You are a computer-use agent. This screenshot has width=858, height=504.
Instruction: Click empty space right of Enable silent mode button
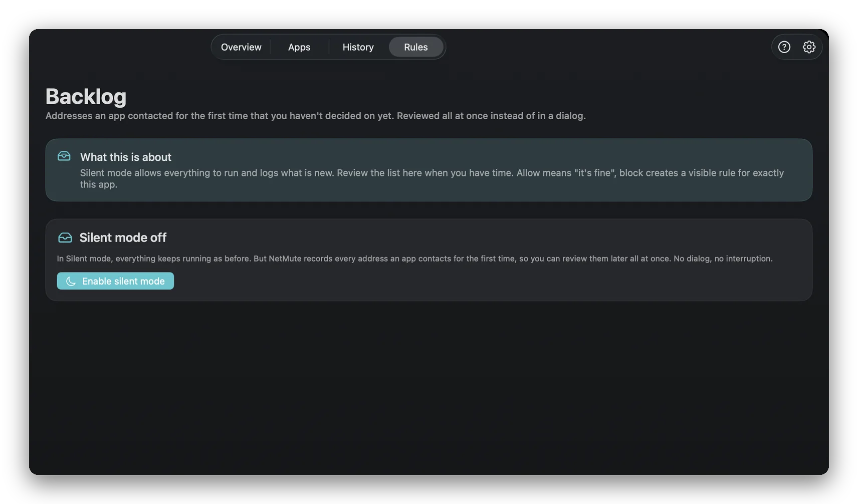point(491,281)
